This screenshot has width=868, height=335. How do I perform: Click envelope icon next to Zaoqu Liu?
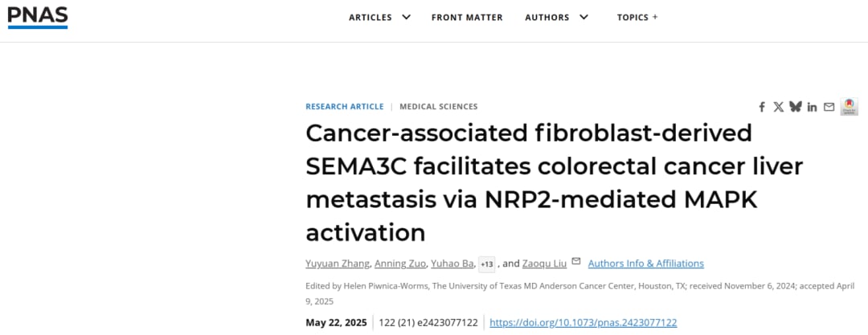point(575,262)
